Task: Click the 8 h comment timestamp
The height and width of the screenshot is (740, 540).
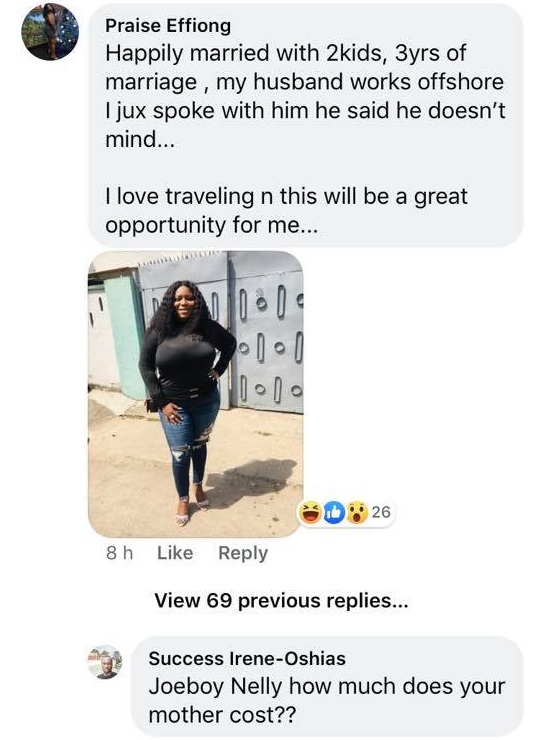Action: click(119, 553)
